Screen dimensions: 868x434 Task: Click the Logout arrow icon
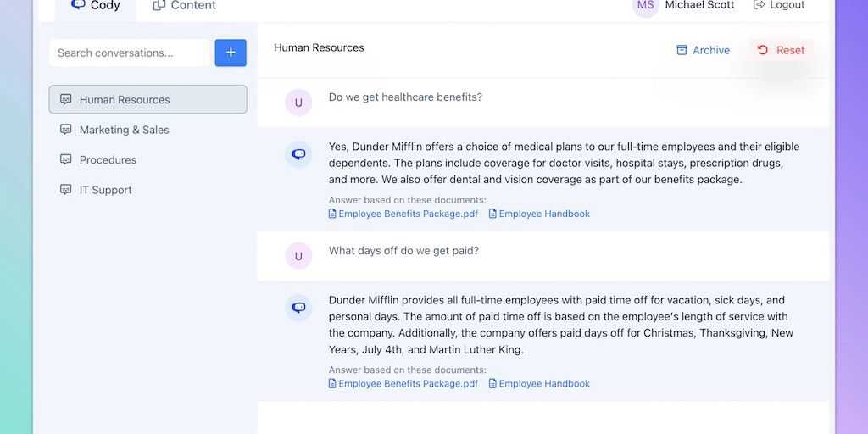[759, 5]
